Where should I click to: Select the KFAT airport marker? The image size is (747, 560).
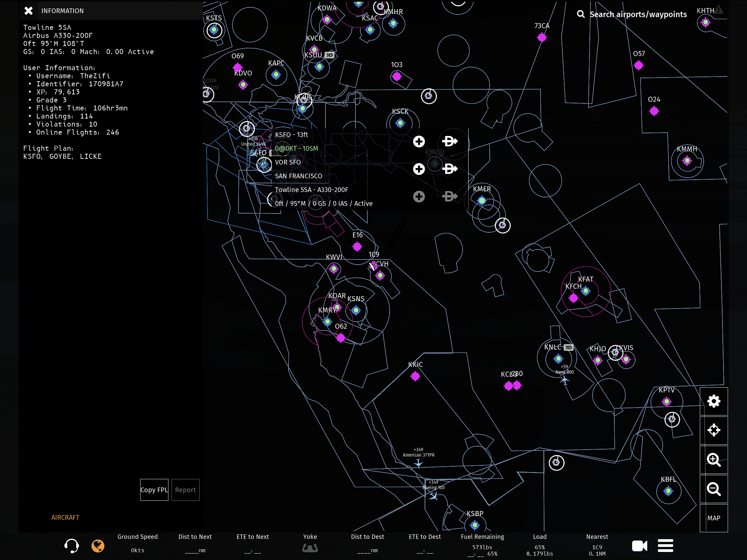[586, 291]
